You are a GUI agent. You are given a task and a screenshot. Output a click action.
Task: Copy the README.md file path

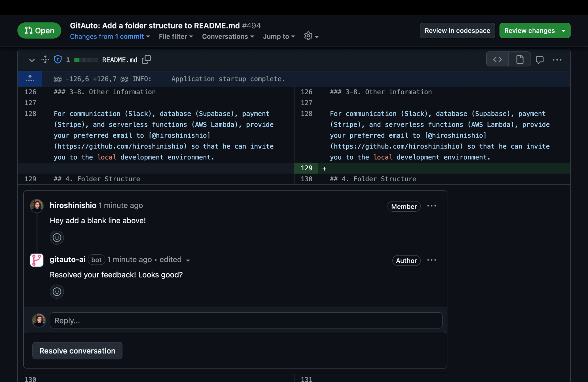(x=146, y=59)
